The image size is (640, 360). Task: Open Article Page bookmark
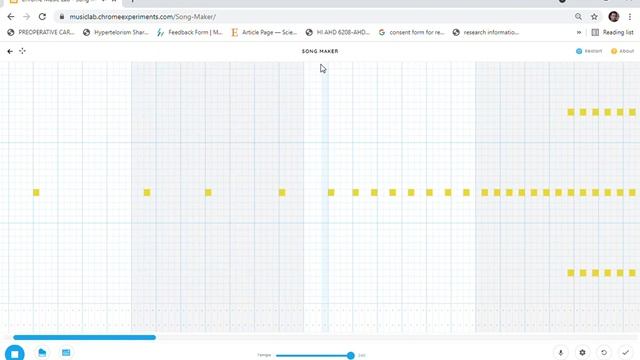coord(264,32)
